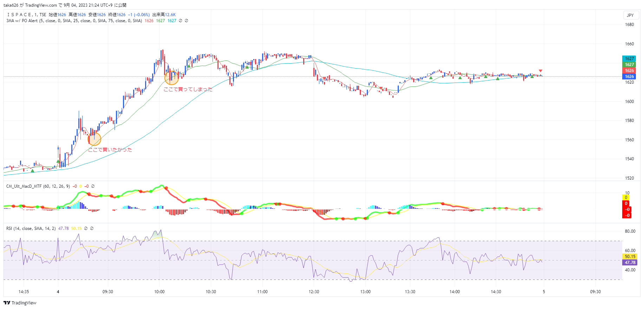Click first empty-set icon on RSI legend
This screenshot has height=309, width=644.
[86, 228]
